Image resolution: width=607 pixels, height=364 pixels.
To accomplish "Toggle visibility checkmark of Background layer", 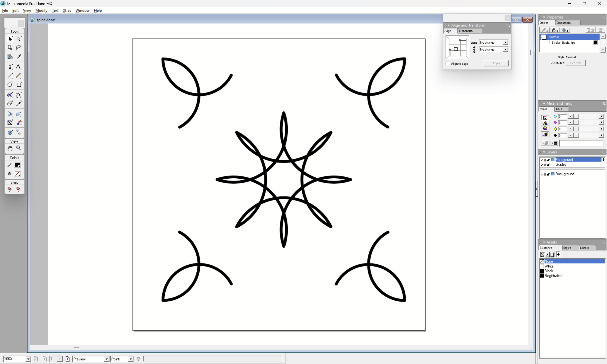I will (542, 174).
